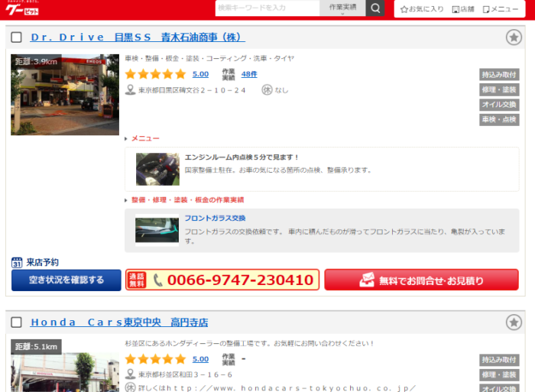Click the Goo-Pit logo in the header

22,9
